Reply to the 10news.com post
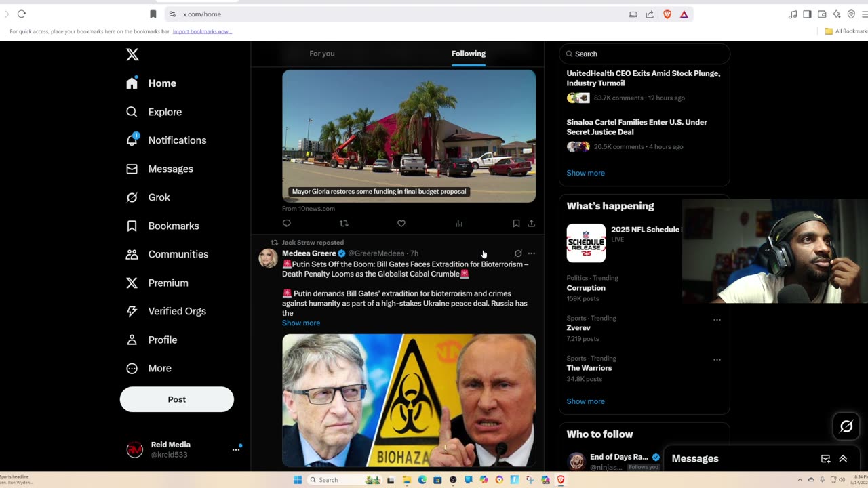The image size is (868, 488). pyautogui.click(x=287, y=223)
